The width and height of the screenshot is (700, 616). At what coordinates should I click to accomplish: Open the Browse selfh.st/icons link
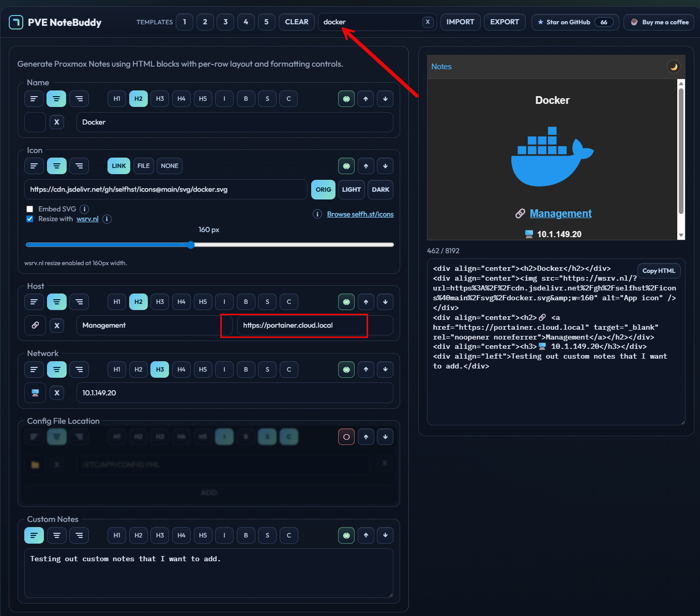click(x=360, y=213)
